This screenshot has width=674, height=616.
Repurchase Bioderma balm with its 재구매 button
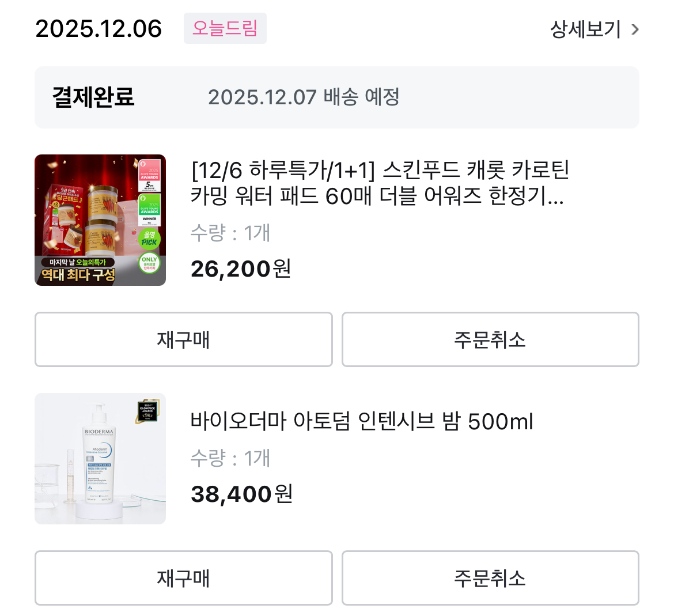pos(184,578)
